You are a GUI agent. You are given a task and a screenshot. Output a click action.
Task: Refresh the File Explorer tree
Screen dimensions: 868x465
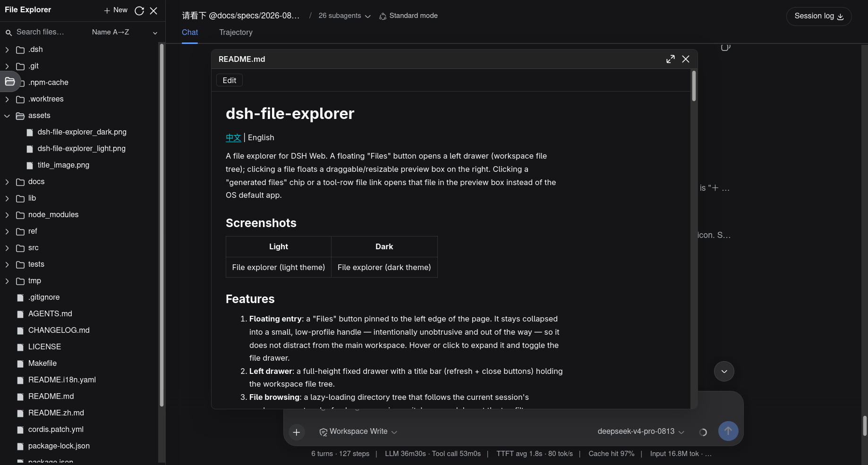(x=139, y=10)
